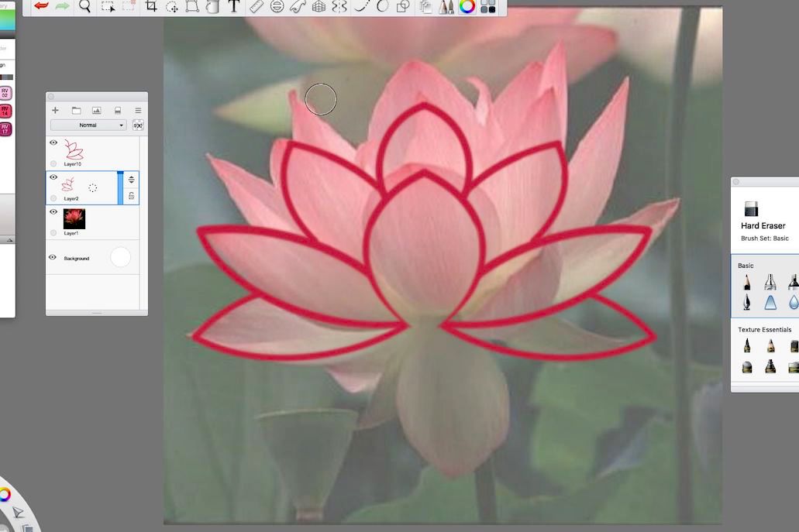
Task: Click the clear layer icon
Action: click(x=118, y=110)
